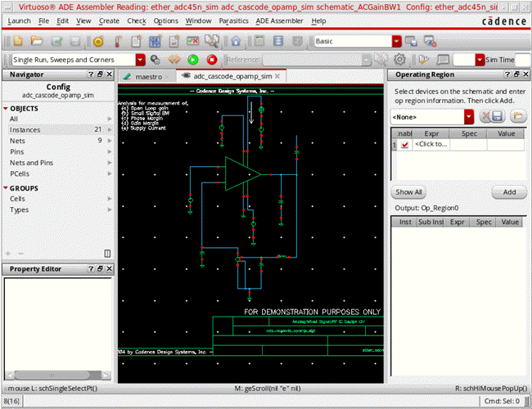Click the home icon in the toolbar
532x409 pixels.
(x=236, y=40)
